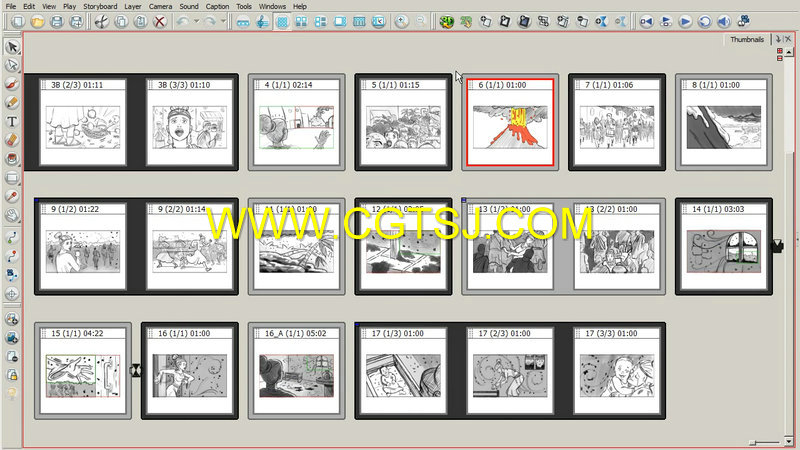Click the Copy icon
800x450 pixels.
point(121,21)
